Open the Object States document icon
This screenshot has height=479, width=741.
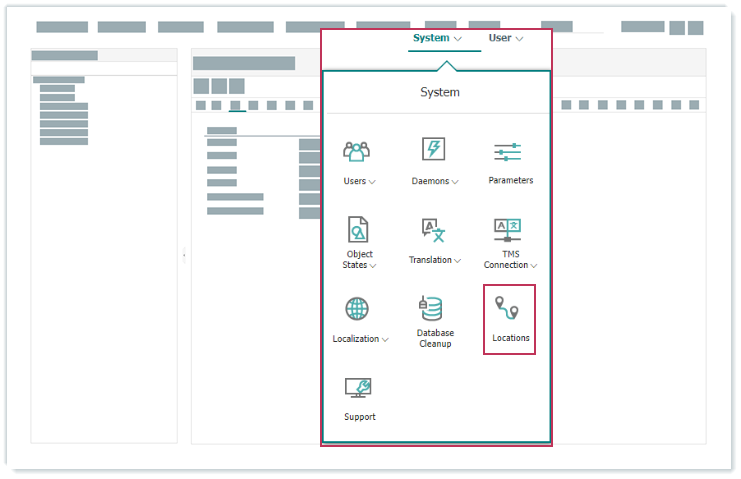(x=358, y=230)
